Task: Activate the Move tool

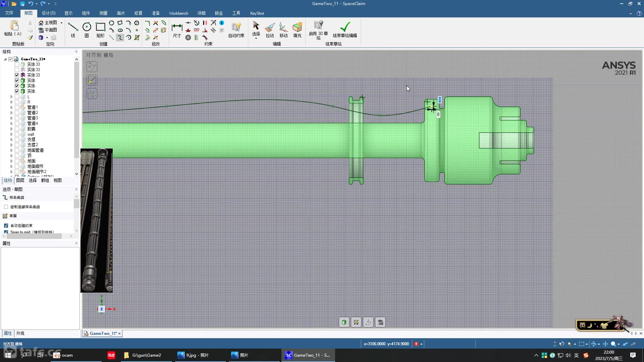Action: [x=283, y=29]
